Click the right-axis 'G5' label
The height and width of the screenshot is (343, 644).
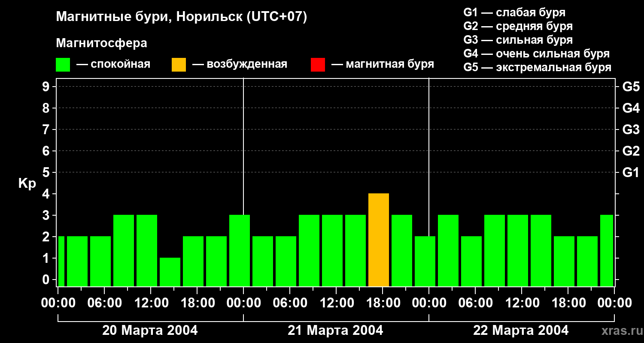coord(631,87)
